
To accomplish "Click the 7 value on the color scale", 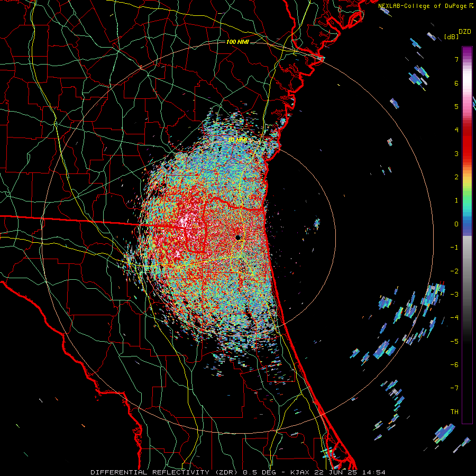I will [x=456, y=59].
